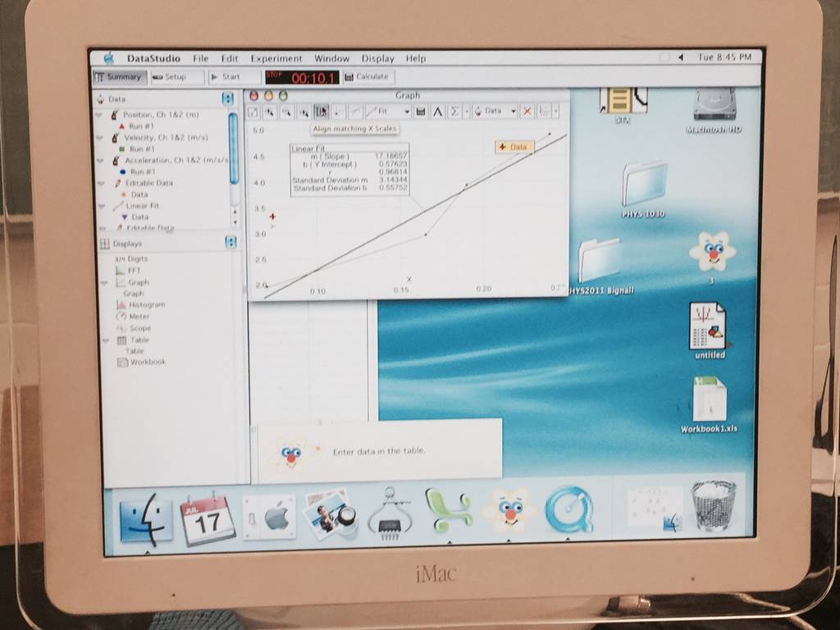Screen dimensions: 840x630
Task: Open the Macintosh HD desktop icon
Action: pos(714,111)
